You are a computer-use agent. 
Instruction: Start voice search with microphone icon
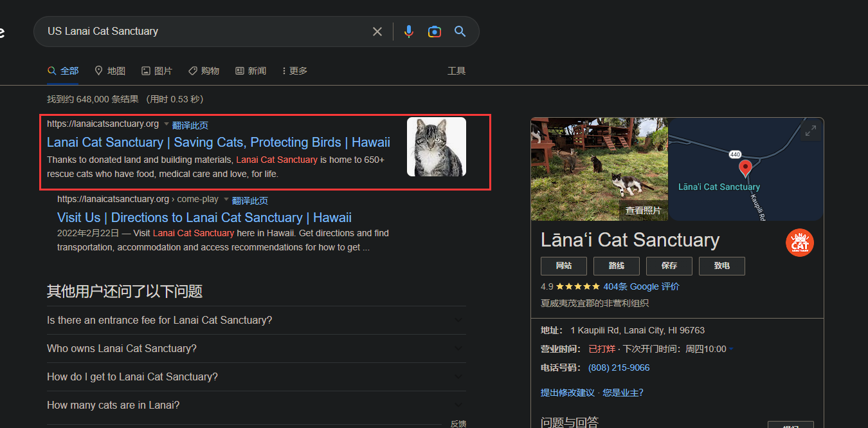coord(409,32)
